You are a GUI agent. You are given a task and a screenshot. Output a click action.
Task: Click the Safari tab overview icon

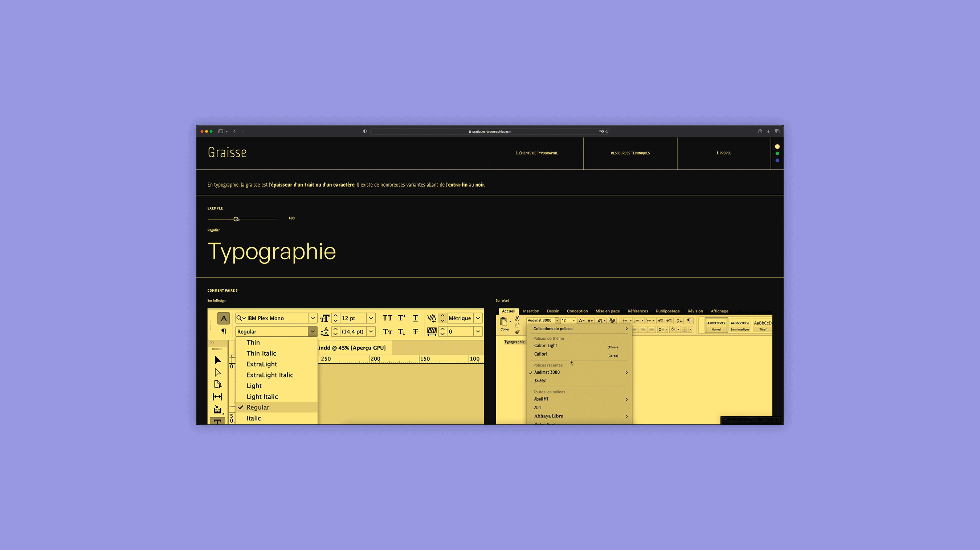(777, 132)
